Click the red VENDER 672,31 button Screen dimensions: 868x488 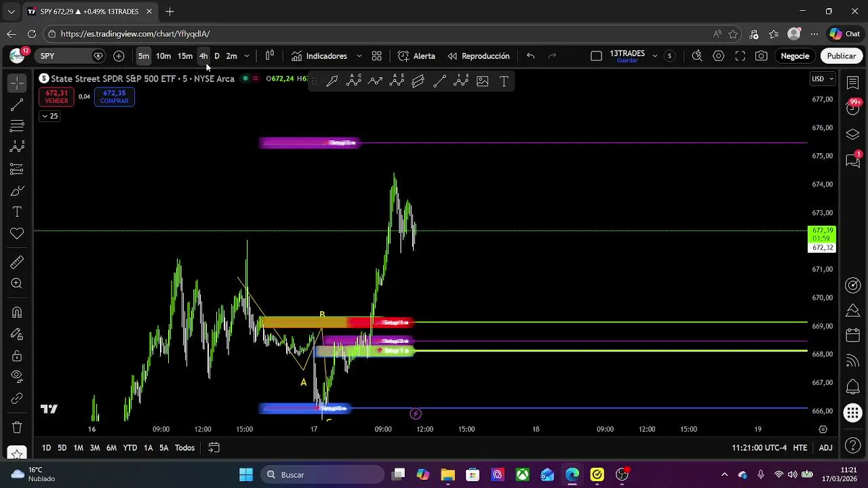coord(56,97)
